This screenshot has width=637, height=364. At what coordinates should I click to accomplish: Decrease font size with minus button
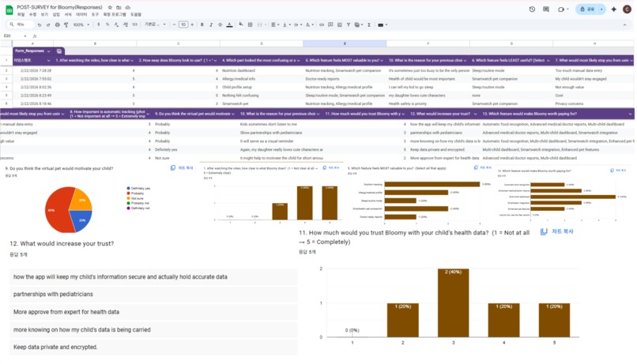pyautogui.click(x=175, y=24)
